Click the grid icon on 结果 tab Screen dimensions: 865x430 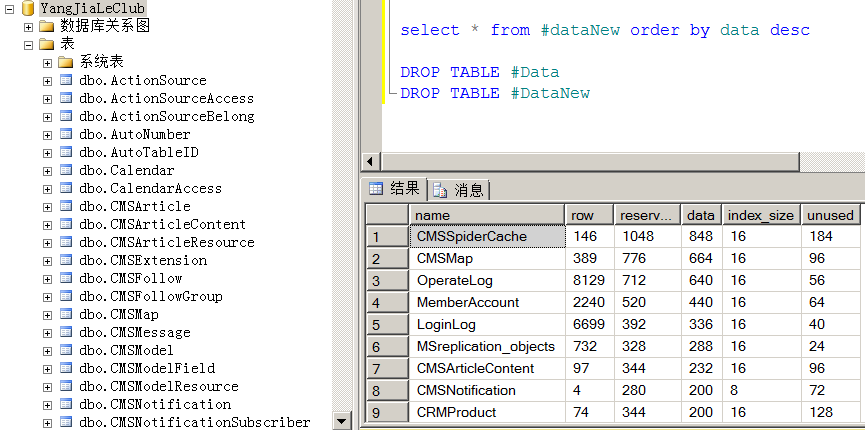376,189
